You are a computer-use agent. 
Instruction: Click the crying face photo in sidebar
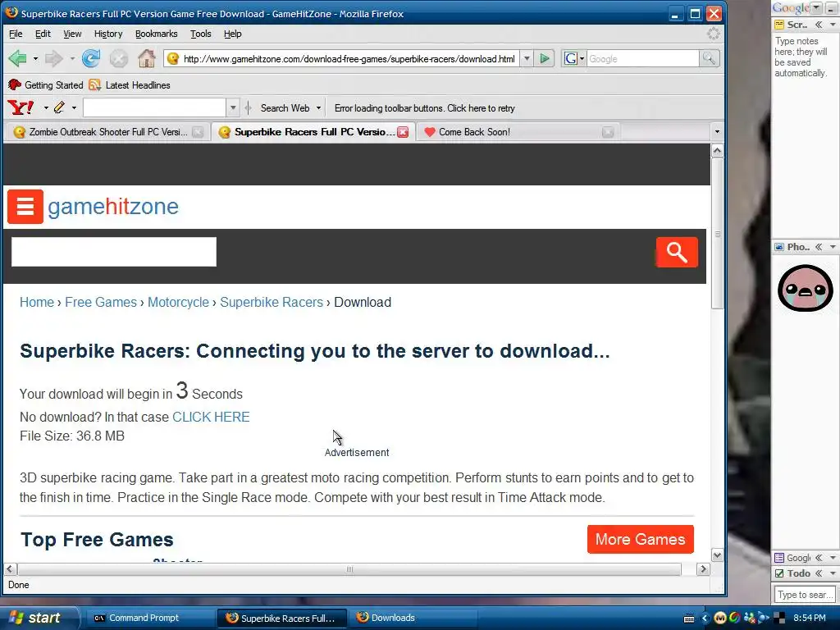[806, 288]
